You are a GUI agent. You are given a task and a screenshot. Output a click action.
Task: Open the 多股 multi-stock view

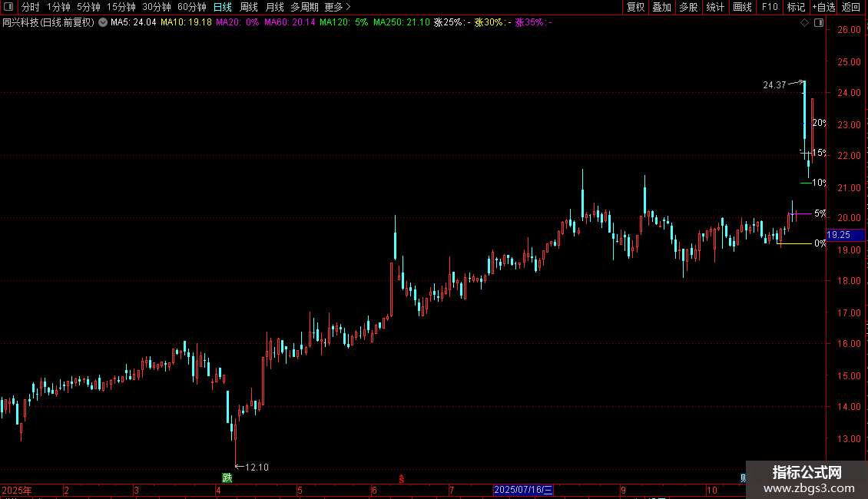689,7
